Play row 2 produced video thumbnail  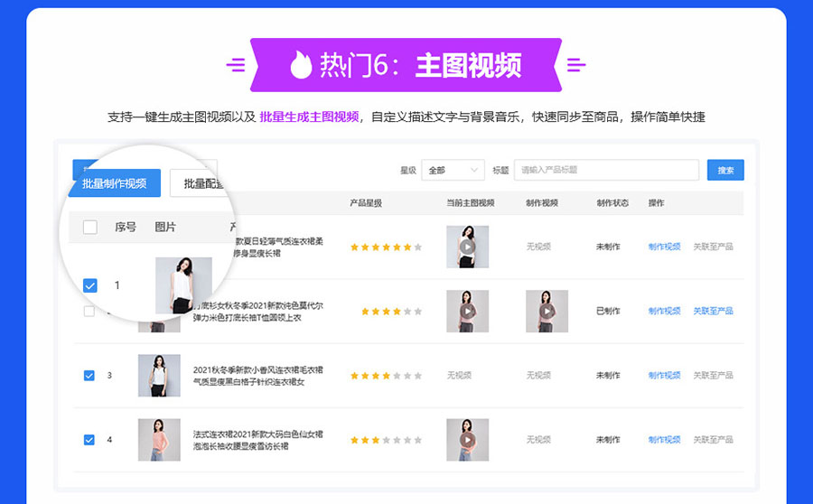[x=547, y=311]
